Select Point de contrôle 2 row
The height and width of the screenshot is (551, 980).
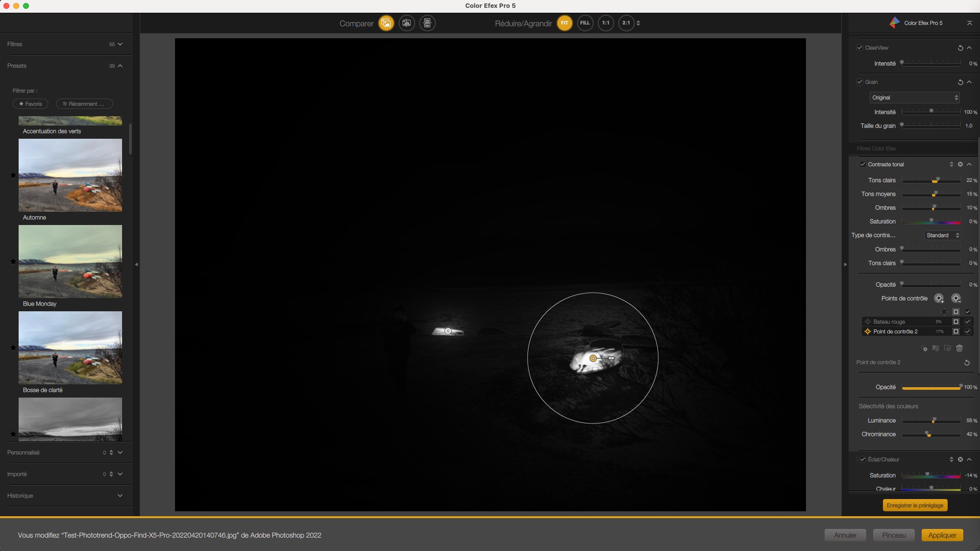(917, 331)
